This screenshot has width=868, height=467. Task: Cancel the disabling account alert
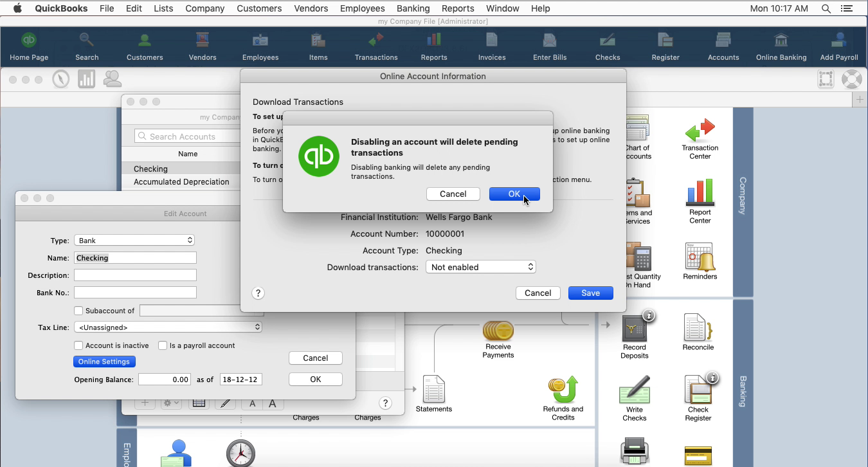(x=453, y=194)
